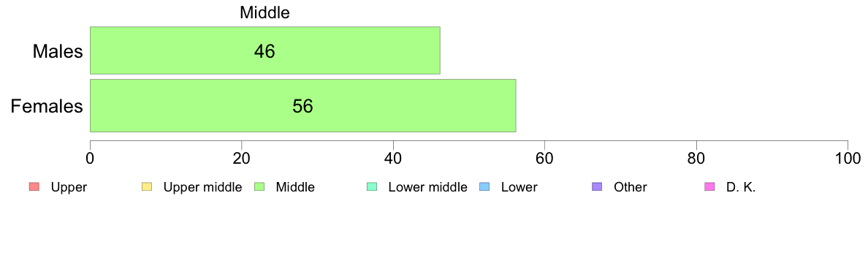Viewport: 868px width, 269px height.
Task: Click the 40 tick label on axis
Action: pyautogui.click(x=393, y=158)
